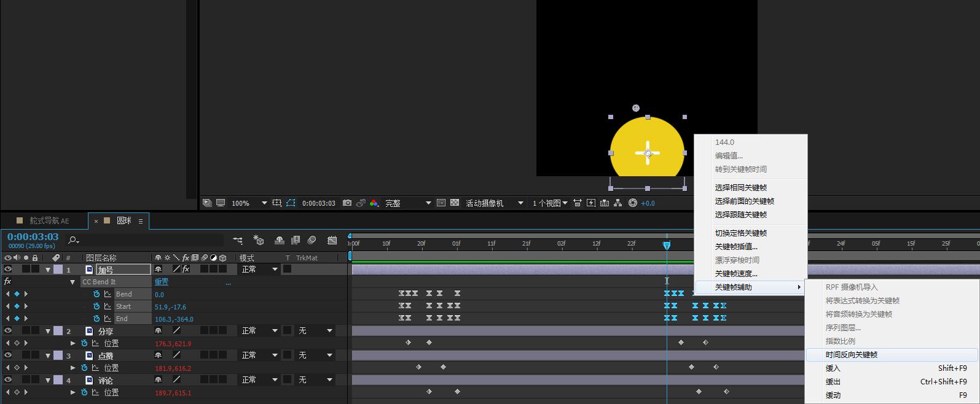980x404 pixels.
Task: Hide the 分享 layer with eye icon
Action: point(8,331)
